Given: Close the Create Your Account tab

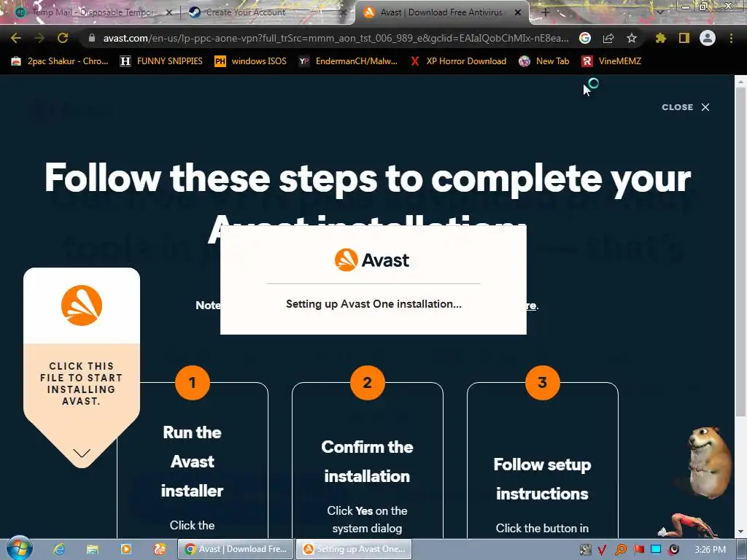Looking at the screenshot, I should pos(343,13).
